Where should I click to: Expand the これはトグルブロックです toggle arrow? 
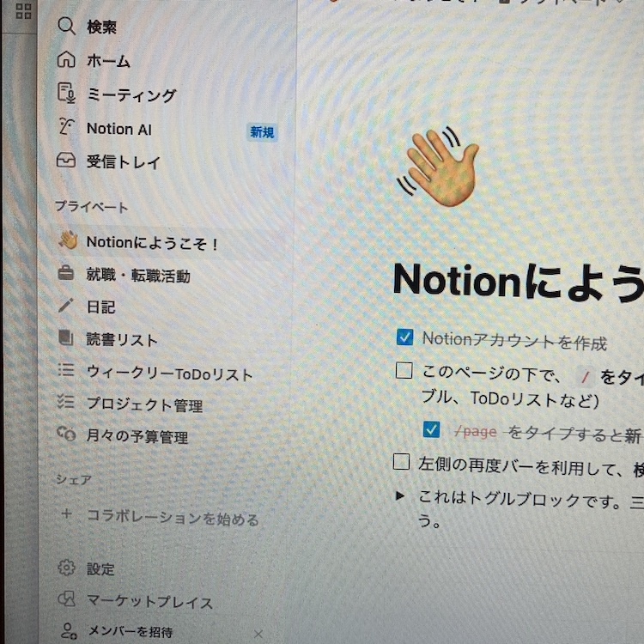[400, 495]
